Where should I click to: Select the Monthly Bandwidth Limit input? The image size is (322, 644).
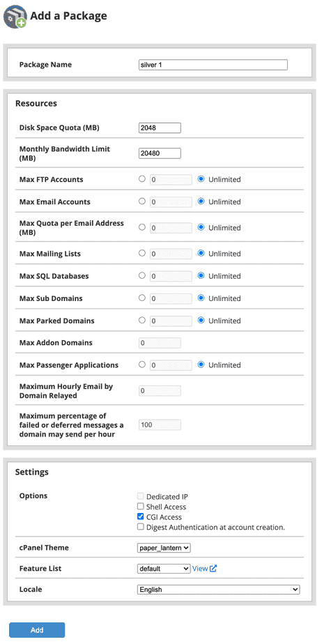pyautogui.click(x=160, y=153)
